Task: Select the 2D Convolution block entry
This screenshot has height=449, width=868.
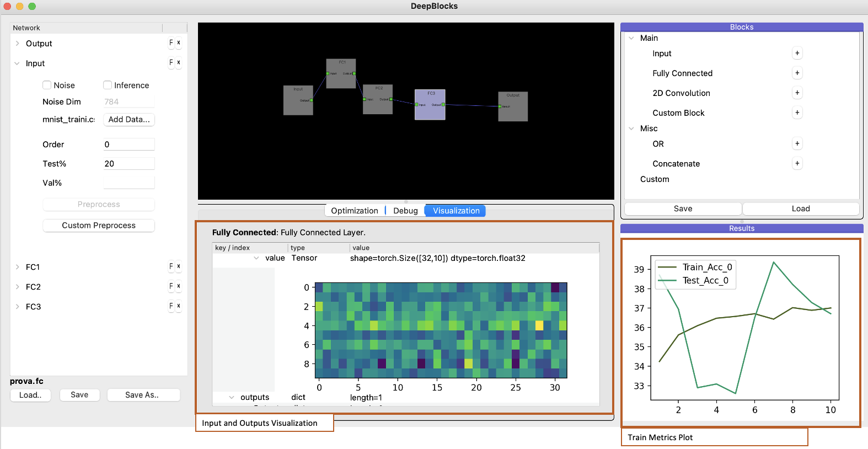Action: (x=681, y=93)
